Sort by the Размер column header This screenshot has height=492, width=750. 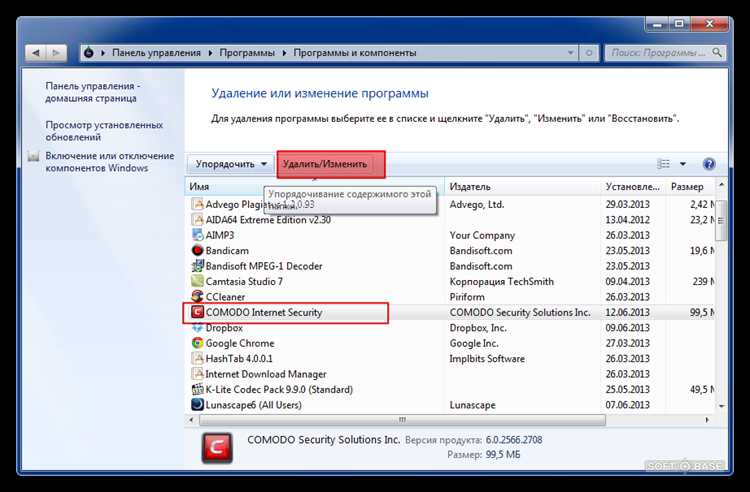[690, 186]
